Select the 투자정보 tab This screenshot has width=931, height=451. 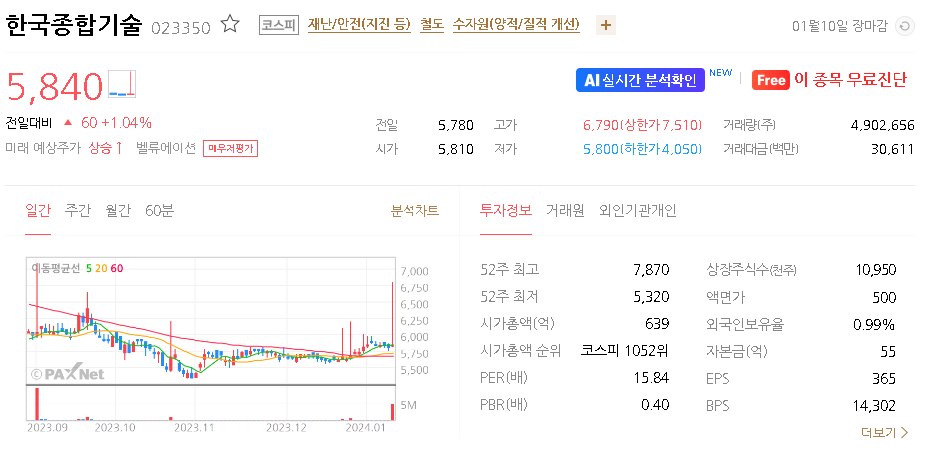click(x=505, y=210)
